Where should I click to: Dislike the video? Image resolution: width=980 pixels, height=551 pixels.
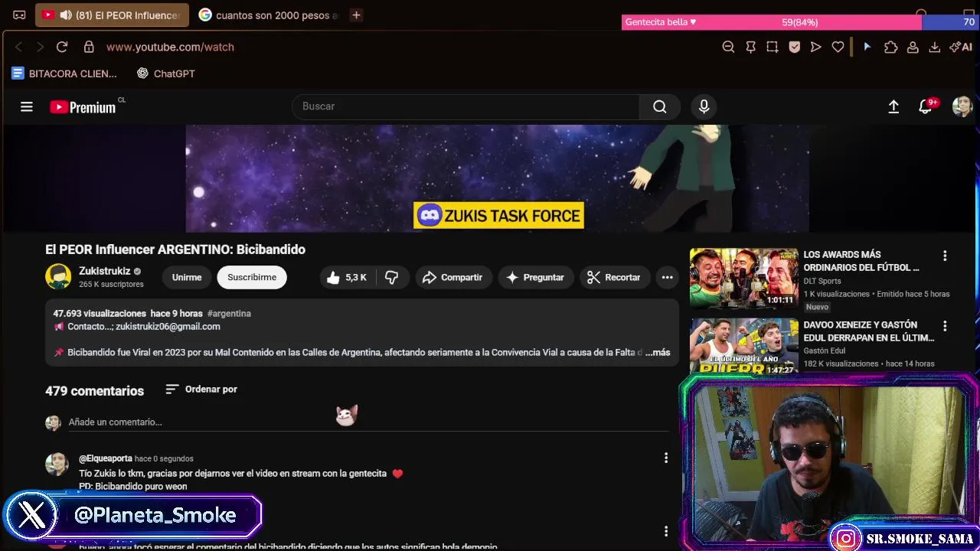pyautogui.click(x=392, y=277)
